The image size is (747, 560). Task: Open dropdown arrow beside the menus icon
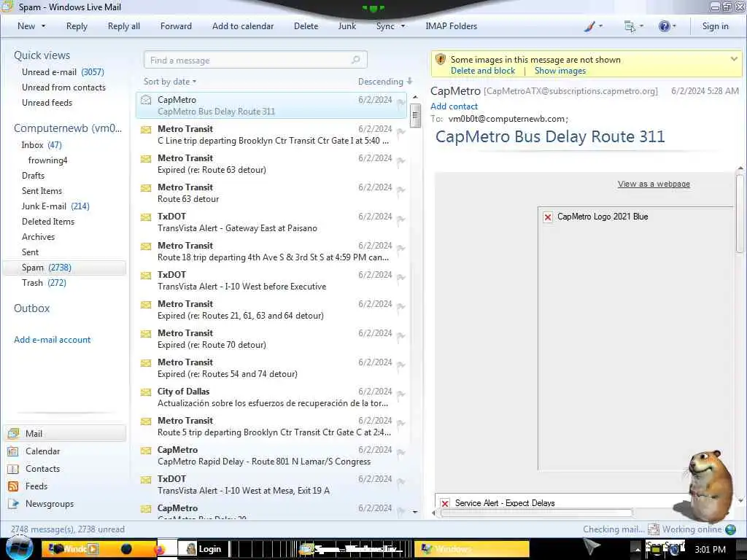tap(641, 26)
